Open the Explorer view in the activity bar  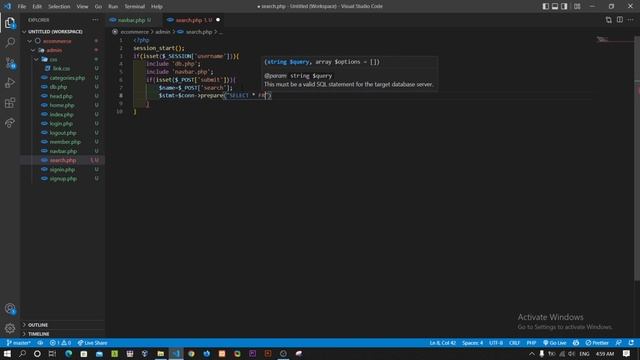pyautogui.click(x=10, y=22)
